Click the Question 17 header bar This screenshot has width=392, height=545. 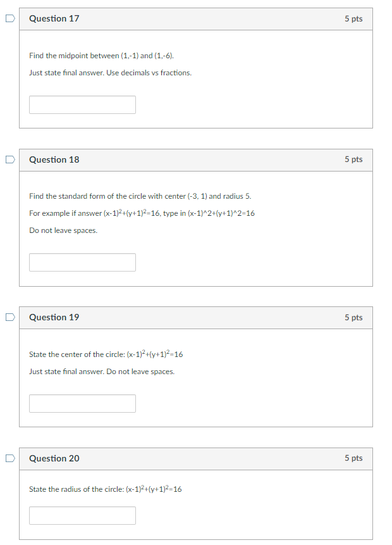click(196, 19)
